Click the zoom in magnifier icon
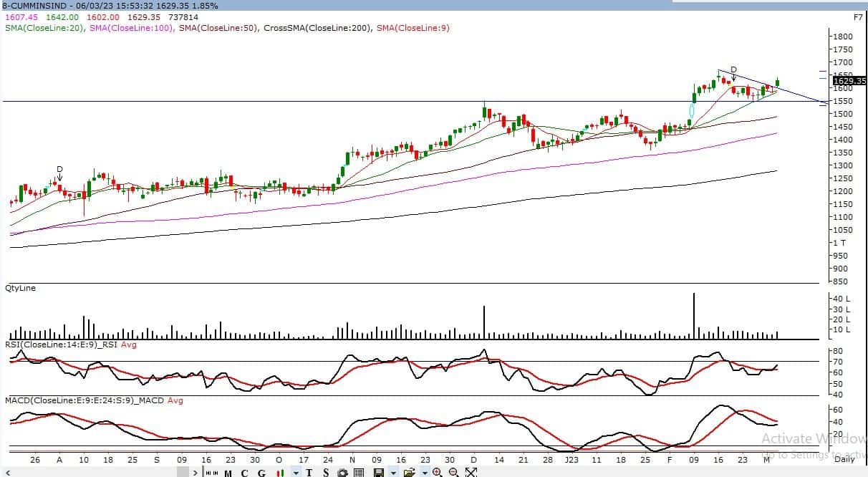The image size is (868, 477). click(437, 472)
